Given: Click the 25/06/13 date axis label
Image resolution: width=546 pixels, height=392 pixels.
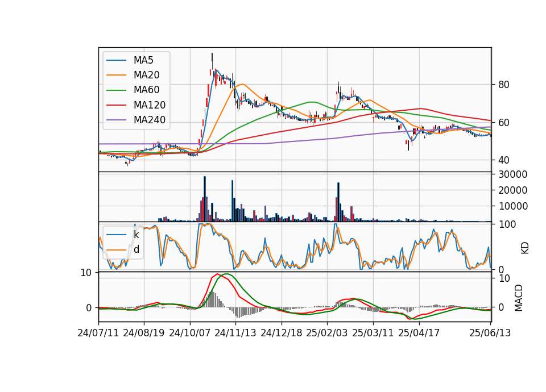Looking at the screenshot, I should click(x=490, y=333).
